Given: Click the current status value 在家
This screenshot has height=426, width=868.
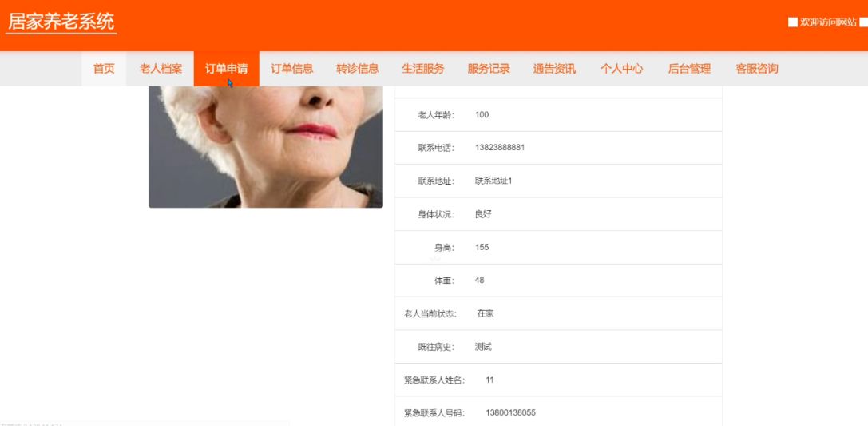Looking at the screenshot, I should coord(486,313).
